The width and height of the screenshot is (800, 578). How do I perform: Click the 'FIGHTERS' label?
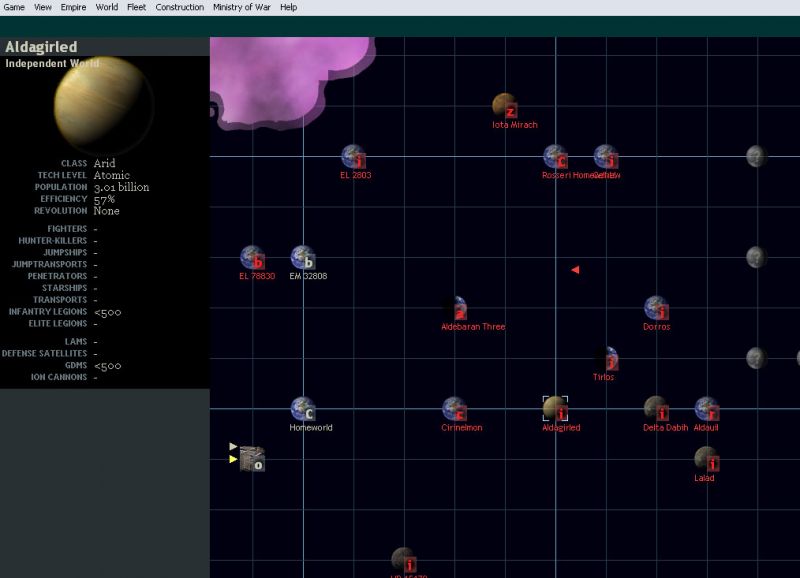click(67, 229)
